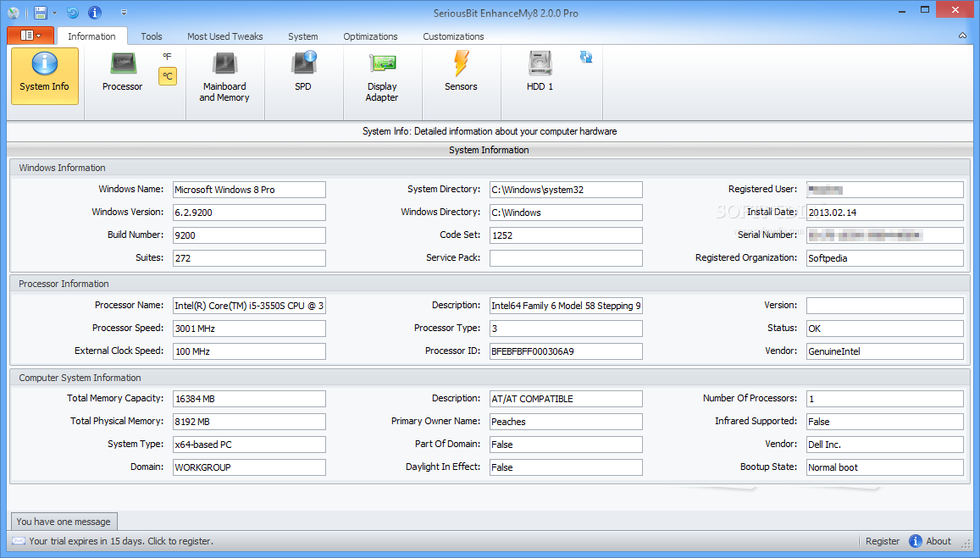Open the System Info section

[44, 75]
